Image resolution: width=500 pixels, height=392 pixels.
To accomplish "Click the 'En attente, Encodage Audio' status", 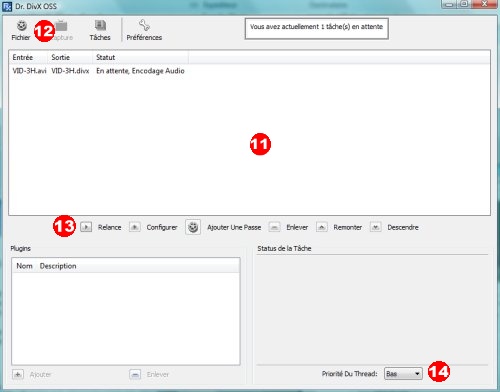I will pyautogui.click(x=140, y=71).
